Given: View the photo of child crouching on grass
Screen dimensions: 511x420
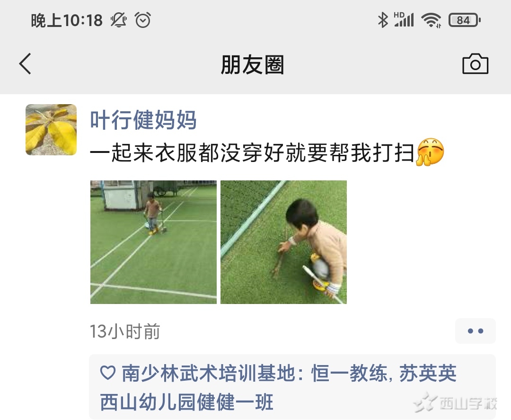Looking at the screenshot, I should (x=283, y=242).
